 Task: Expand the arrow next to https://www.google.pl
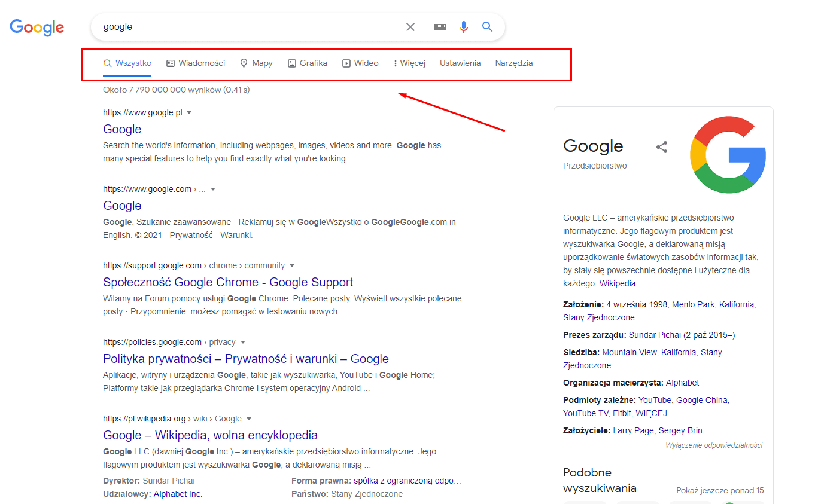pyautogui.click(x=189, y=112)
